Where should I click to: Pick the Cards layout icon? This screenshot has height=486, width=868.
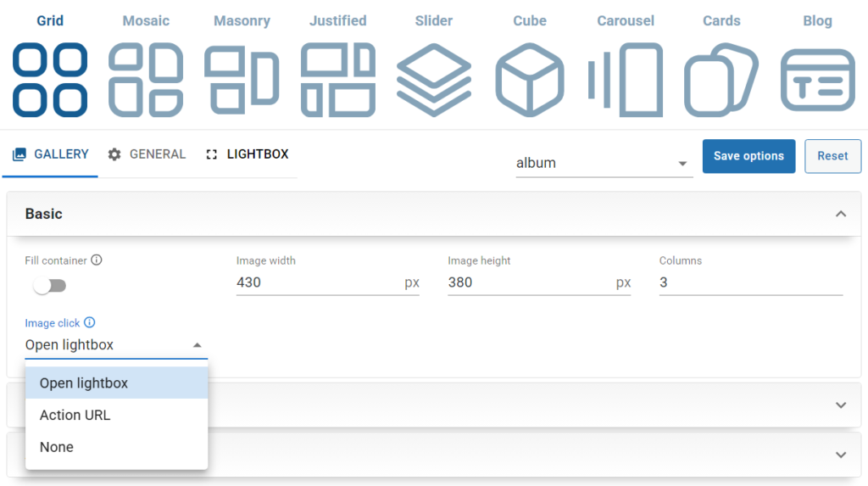(721, 80)
